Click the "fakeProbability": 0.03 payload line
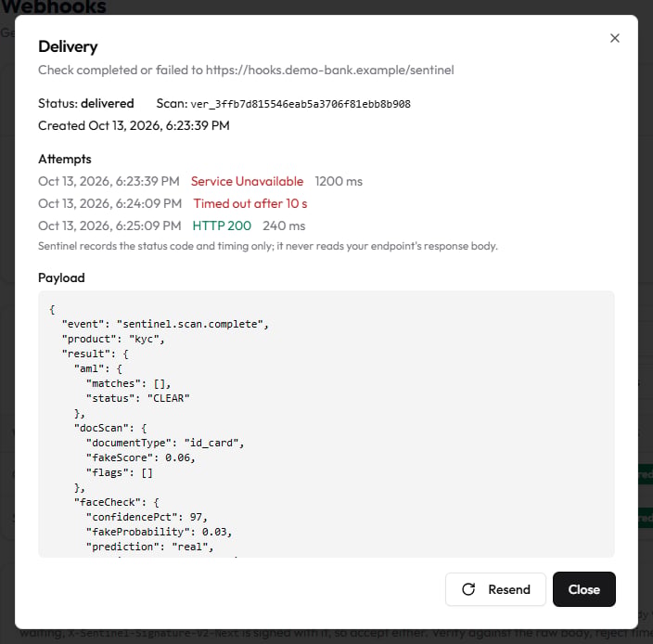Image resolution: width=653 pixels, height=644 pixels. pyautogui.click(x=160, y=533)
